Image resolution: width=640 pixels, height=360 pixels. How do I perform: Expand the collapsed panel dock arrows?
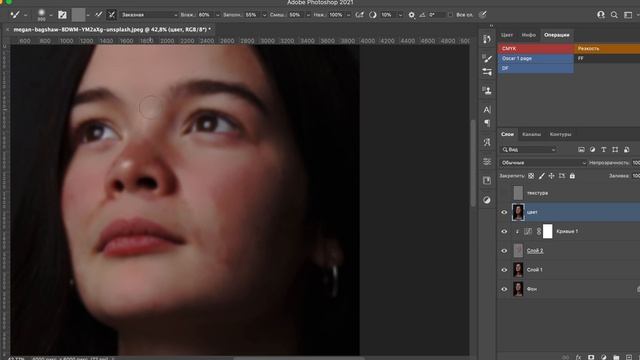point(491,26)
